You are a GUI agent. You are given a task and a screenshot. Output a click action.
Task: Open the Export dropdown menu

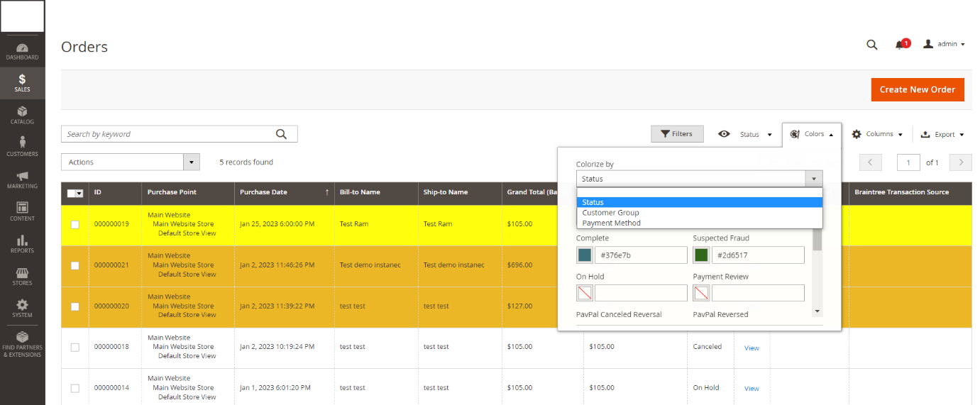click(x=942, y=134)
